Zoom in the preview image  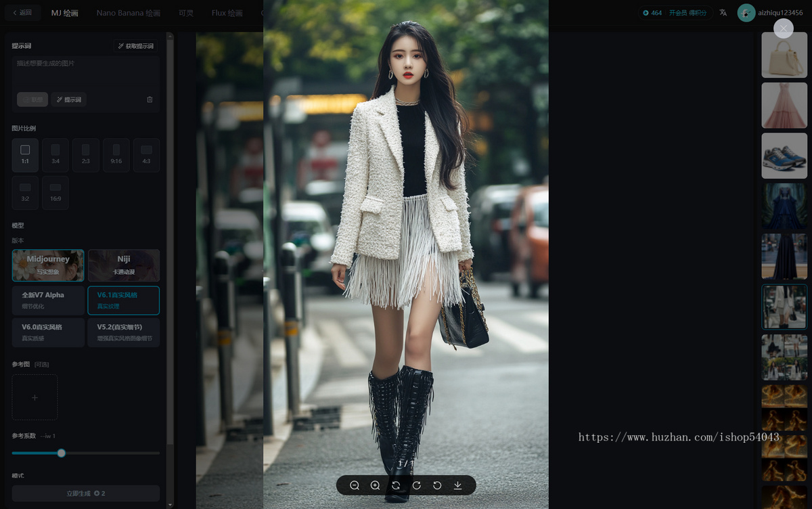coord(375,485)
